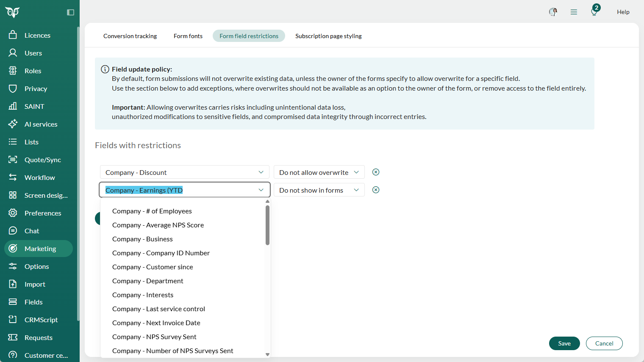Choose Company - Business option
This screenshot has height=362, width=644.
(x=183, y=239)
